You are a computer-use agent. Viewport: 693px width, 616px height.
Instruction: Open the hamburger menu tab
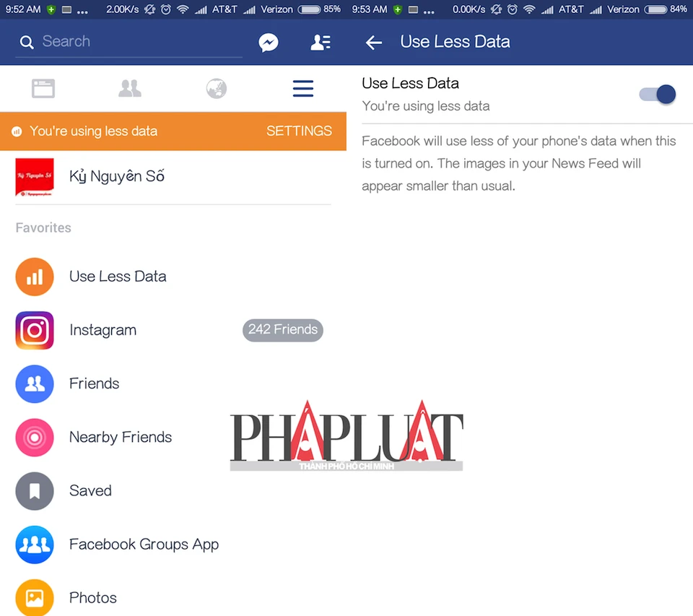(x=303, y=88)
